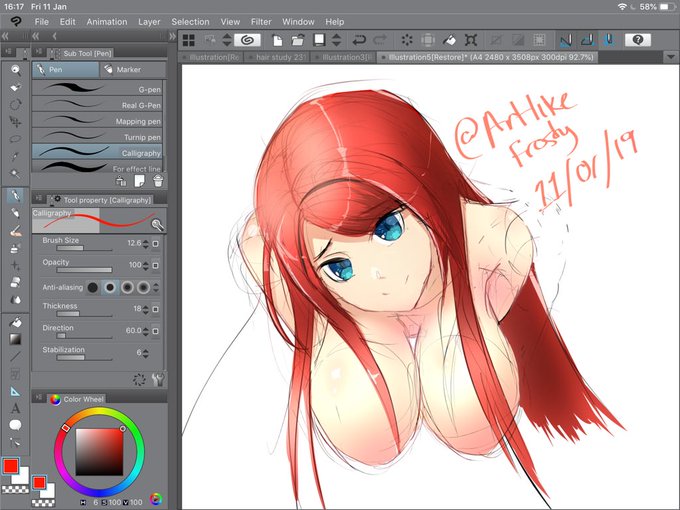The width and height of the screenshot is (680, 510).
Task: Choose the Real G-Pen sub tool
Action: click(97, 105)
